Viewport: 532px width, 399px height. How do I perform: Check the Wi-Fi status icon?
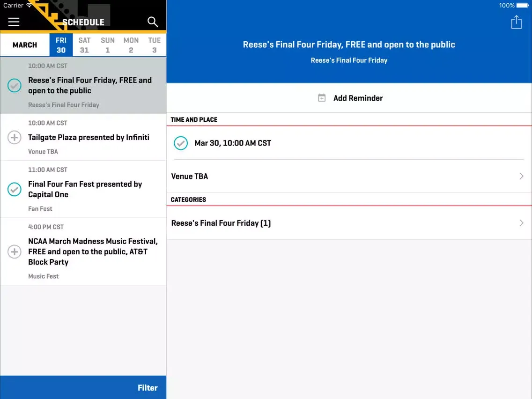point(30,5)
